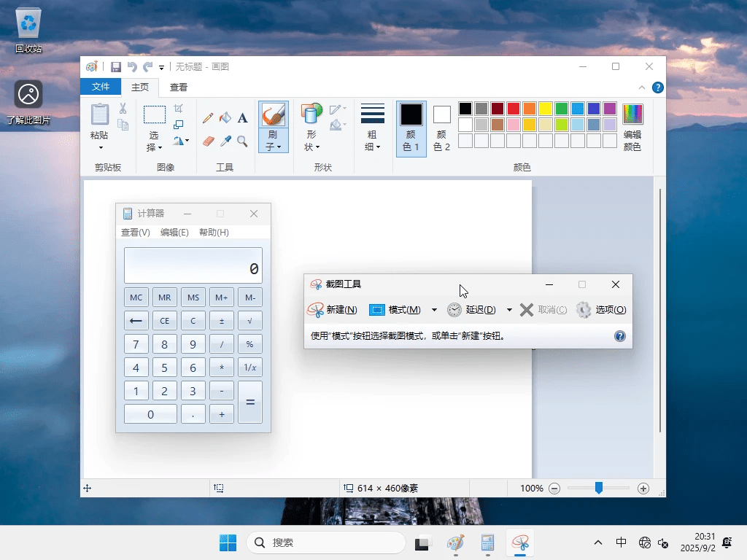The image size is (747, 560).
Task: Click 新建 to start a new snip
Action: (x=340, y=309)
